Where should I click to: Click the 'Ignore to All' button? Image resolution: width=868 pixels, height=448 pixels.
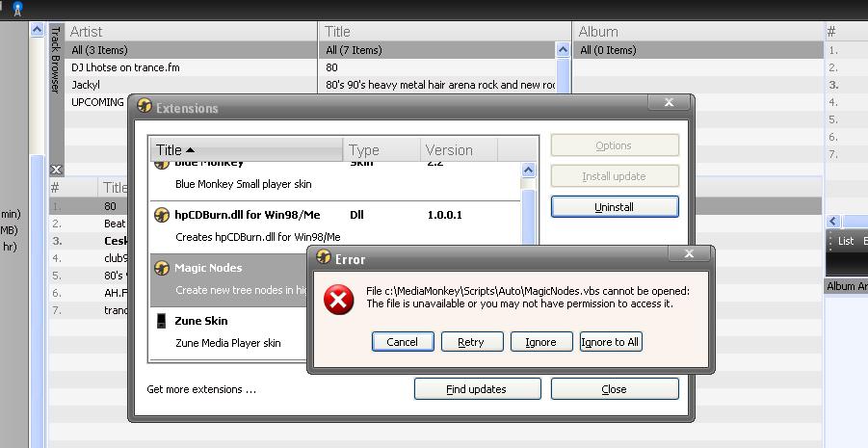(610, 342)
